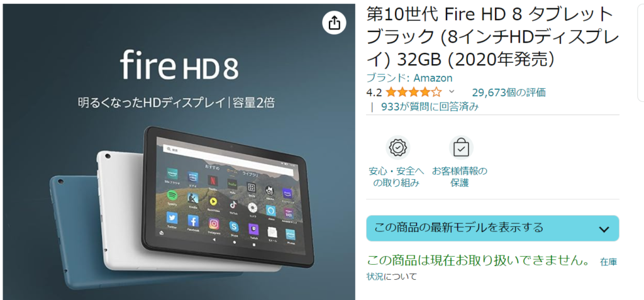Click the 在庫状況について link
This screenshot has width=644, height=300.
(492, 269)
